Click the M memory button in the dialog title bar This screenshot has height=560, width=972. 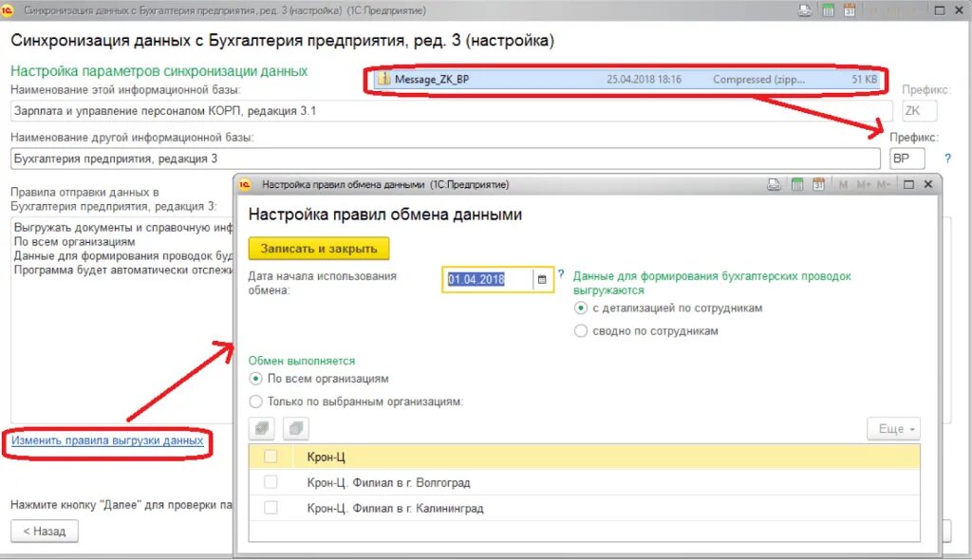[843, 184]
